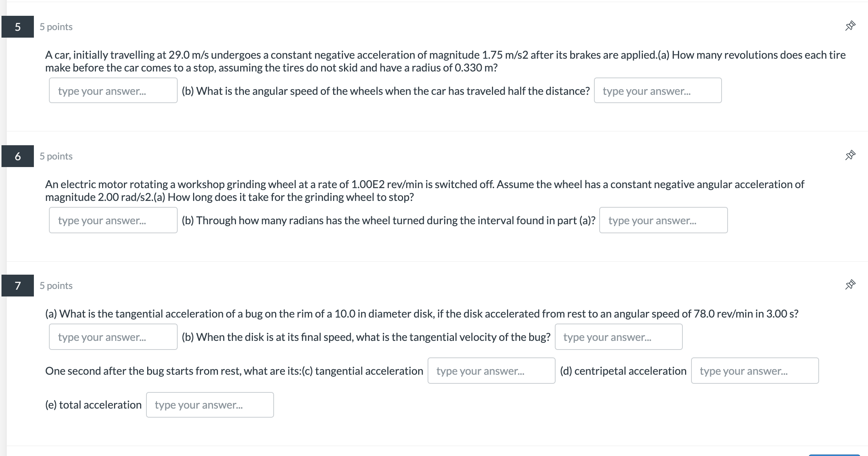Focus the total acceleration answer field
This screenshot has width=868, height=456.
210,405
